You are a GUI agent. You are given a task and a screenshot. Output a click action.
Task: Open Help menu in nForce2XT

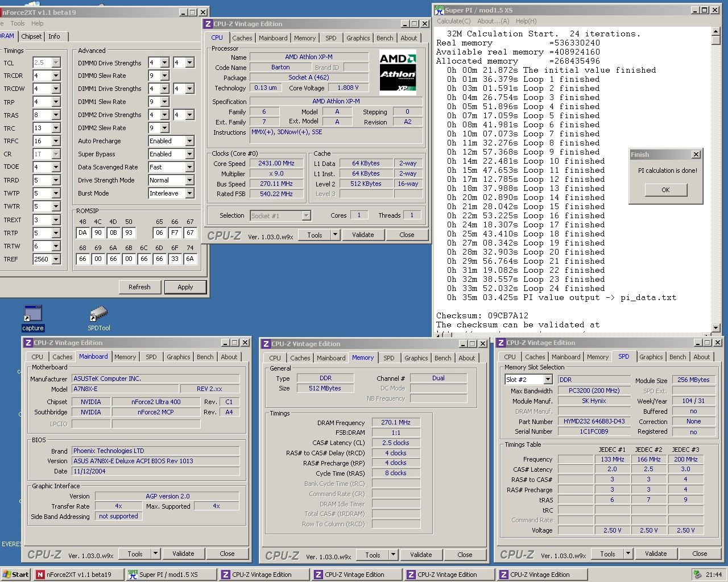point(37,23)
